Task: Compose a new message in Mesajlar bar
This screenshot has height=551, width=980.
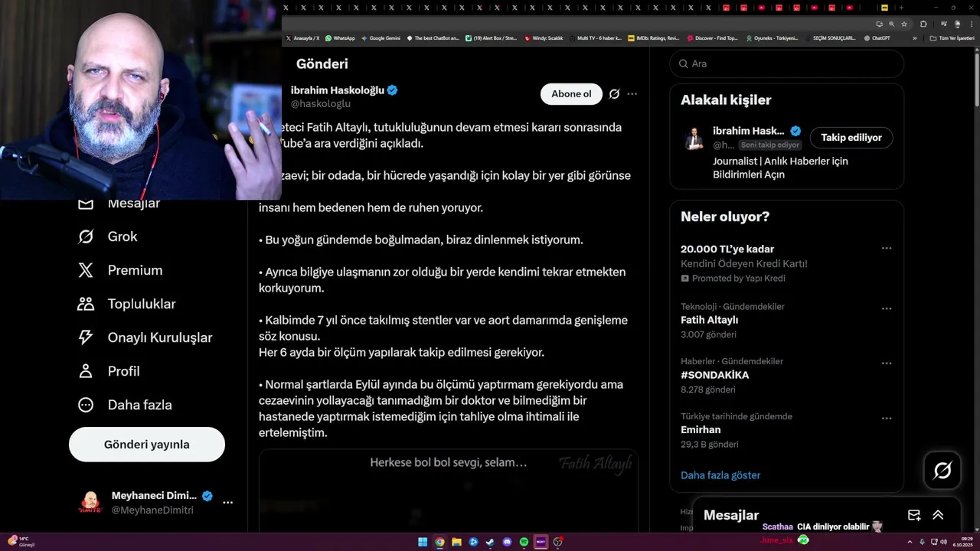Action: (914, 515)
